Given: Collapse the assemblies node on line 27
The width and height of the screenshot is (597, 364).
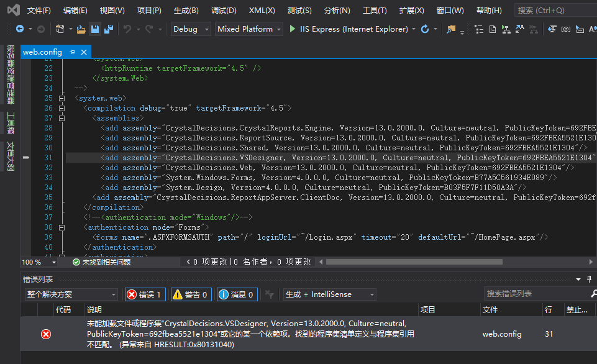Looking at the screenshot, I should (x=62, y=118).
